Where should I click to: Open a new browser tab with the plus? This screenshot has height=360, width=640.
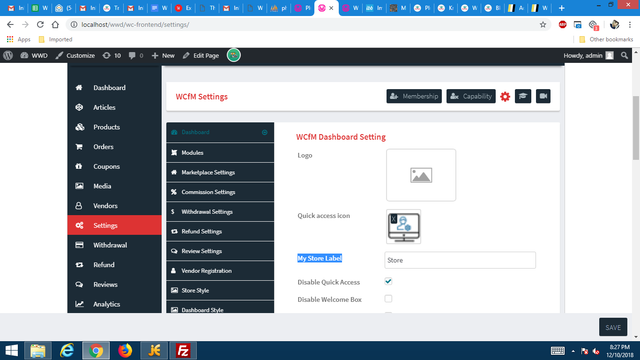(x=562, y=8)
